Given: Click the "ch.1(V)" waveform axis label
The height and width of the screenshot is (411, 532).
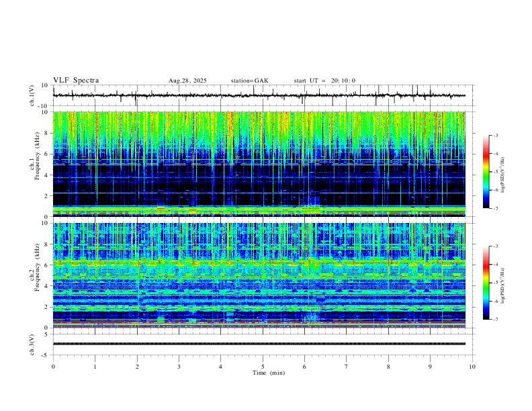Looking at the screenshot, I should click(x=32, y=95).
